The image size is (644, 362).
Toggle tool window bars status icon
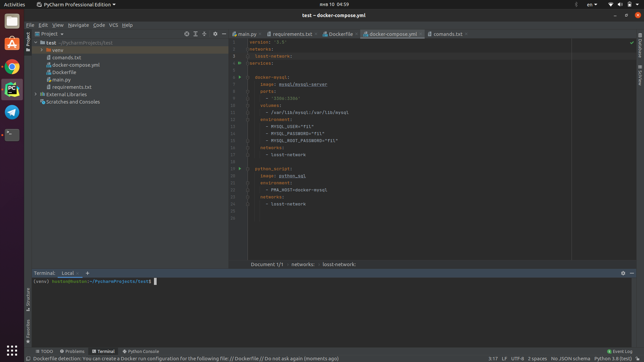(x=28, y=359)
